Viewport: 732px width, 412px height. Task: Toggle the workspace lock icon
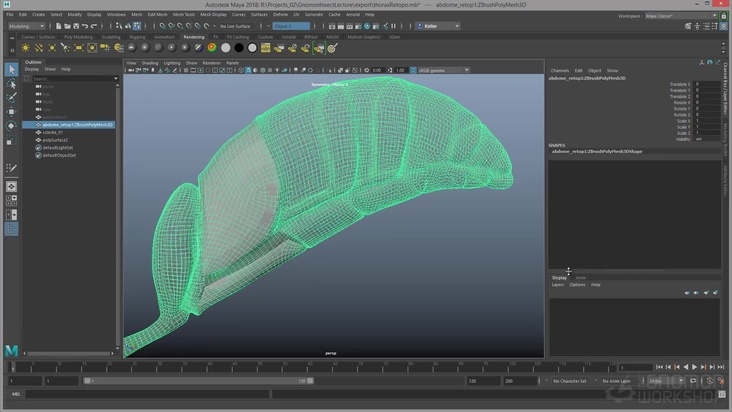pyautogui.click(x=724, y=16)
